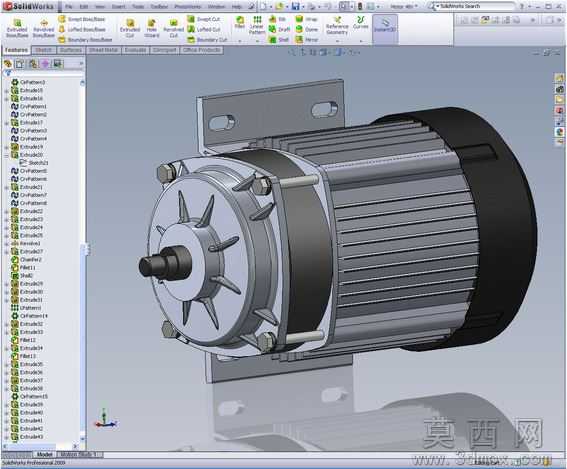
Task: Activate the Revolved Cut tool
Action: click(x=174, y=28)
